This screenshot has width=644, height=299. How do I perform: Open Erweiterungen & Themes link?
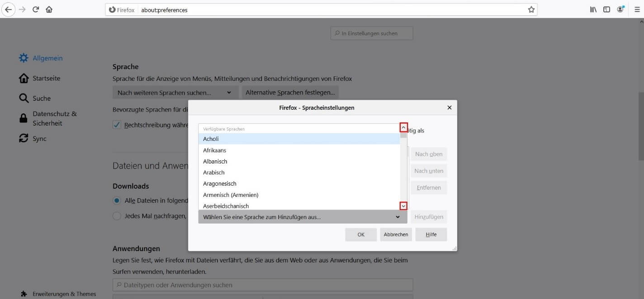click(x=58, y=294)
